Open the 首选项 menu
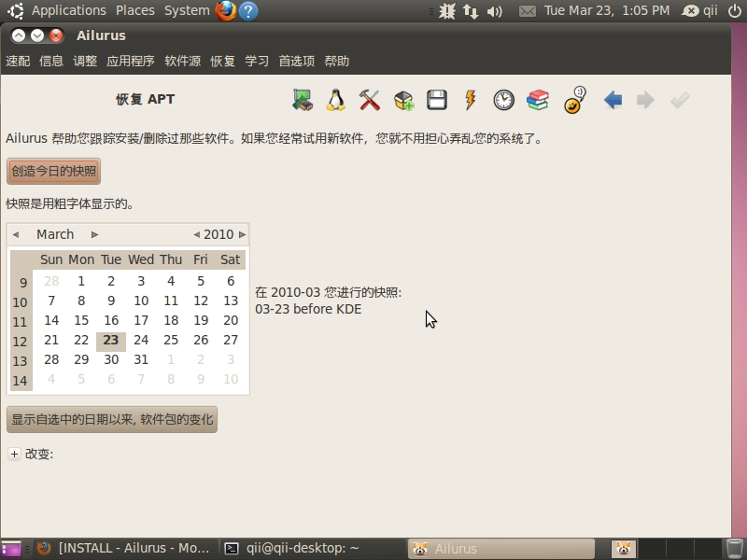The height and width of the screenshot is (560, 747). click(296, 61)
